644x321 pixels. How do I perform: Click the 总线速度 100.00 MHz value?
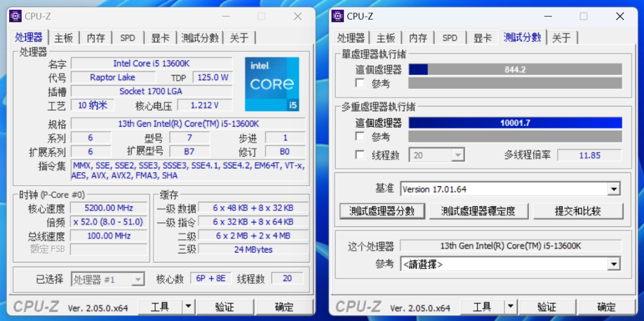(109, 236)
